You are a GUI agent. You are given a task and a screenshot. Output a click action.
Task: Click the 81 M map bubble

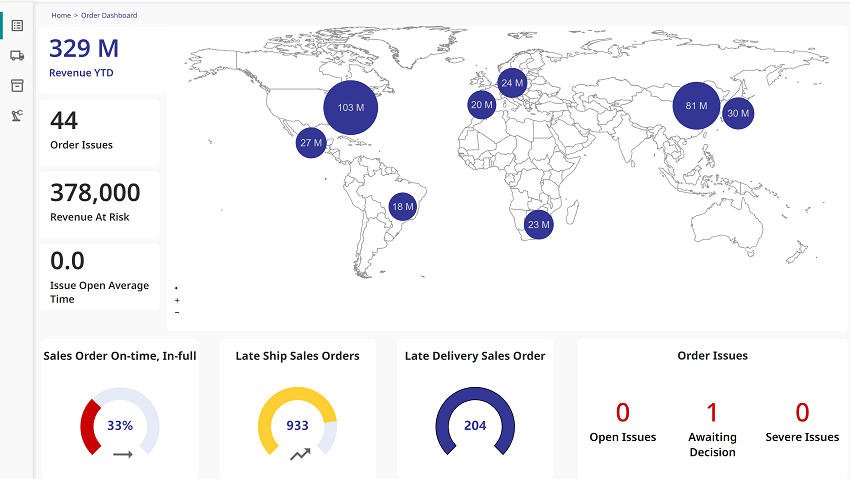tap(696, 106)
